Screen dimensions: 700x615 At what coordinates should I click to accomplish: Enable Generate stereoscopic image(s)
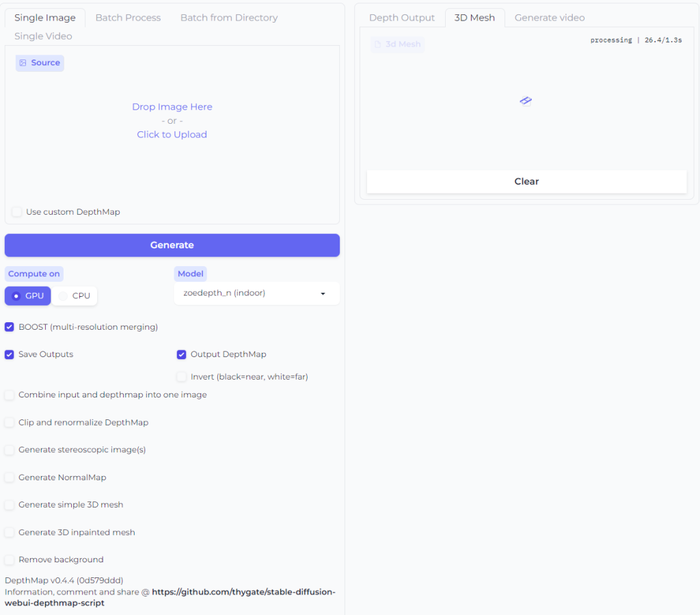click(10, 449)
